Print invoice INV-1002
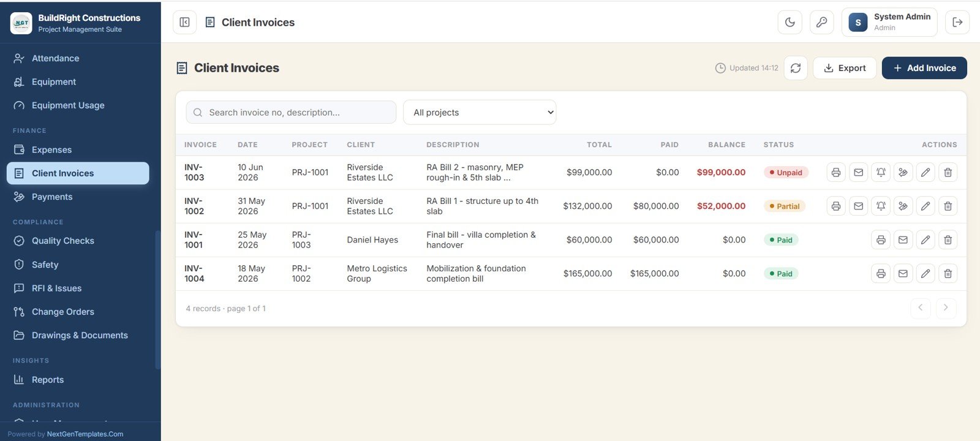This screenshot has height=441, width=980. pos(836,206)
